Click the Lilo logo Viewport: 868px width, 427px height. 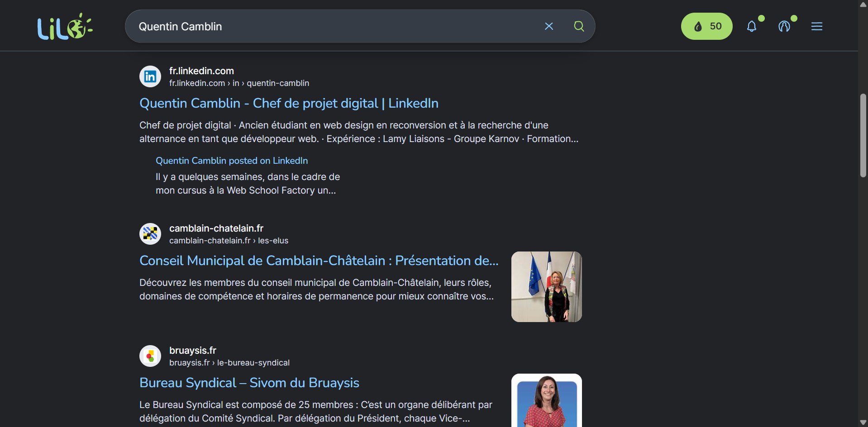tap(65, 26)
